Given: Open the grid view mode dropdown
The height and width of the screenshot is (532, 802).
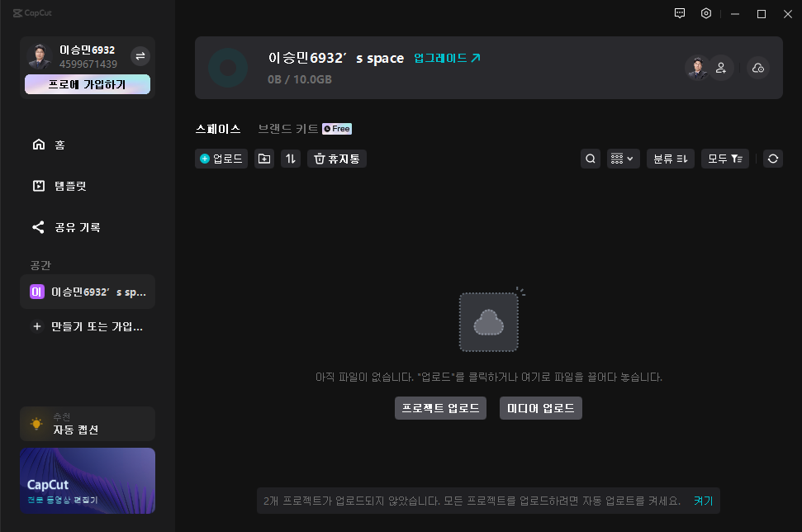Looking at the screenshot, I should 623,159.
